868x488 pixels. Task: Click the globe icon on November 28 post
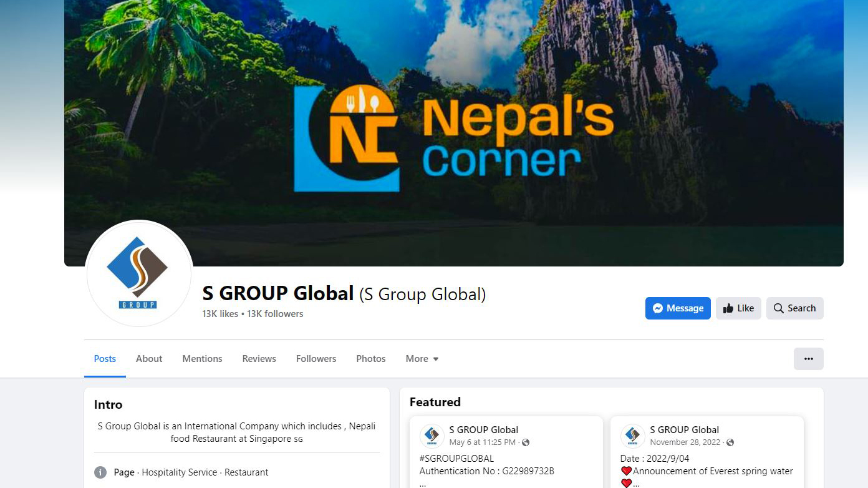tap(730, 442)
